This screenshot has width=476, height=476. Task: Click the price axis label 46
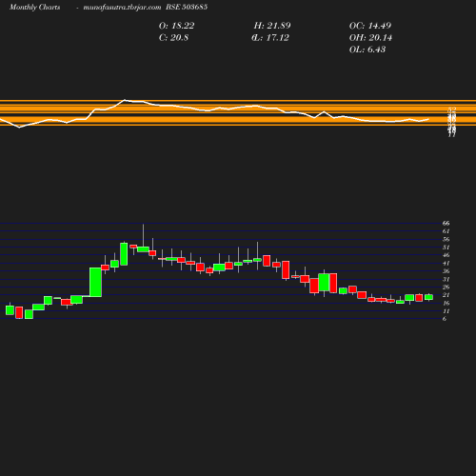point(446,255)
